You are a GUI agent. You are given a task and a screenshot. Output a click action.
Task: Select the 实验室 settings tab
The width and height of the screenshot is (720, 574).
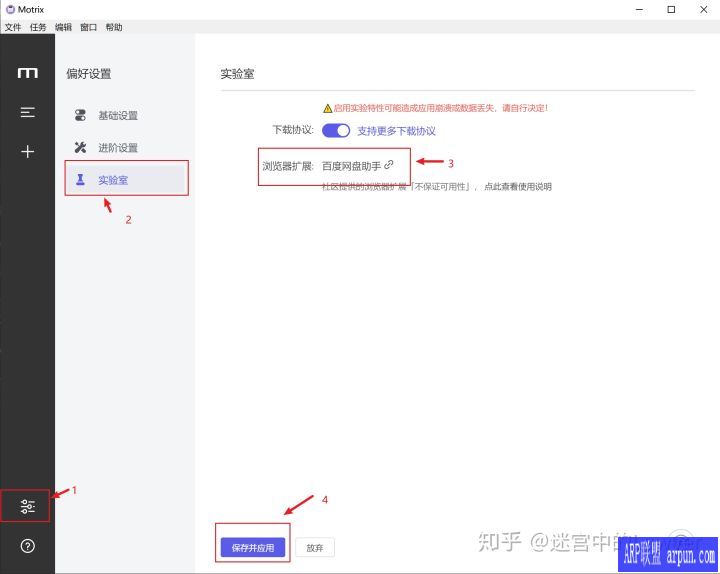pyautogui.click(x=113, y=180)
